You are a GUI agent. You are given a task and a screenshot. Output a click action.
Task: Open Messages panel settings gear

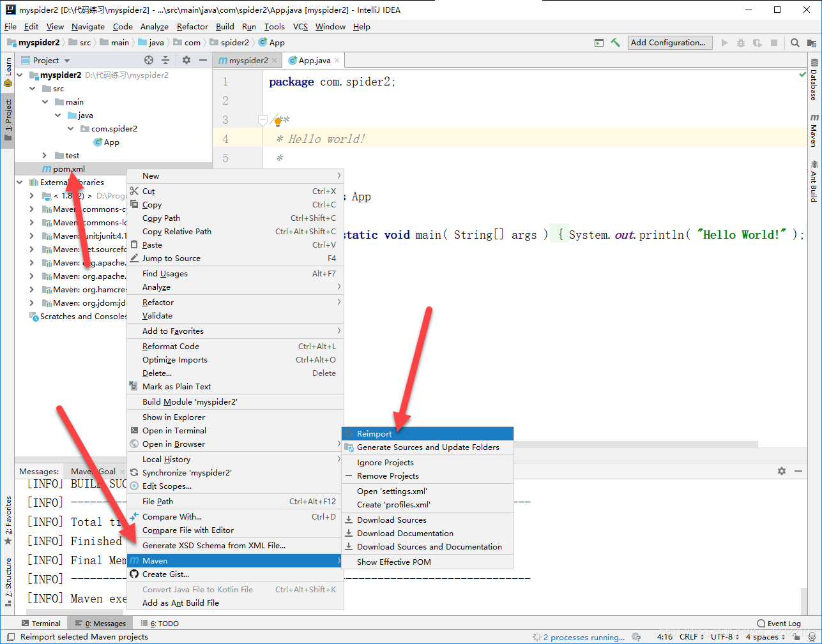tap(782, 471)
